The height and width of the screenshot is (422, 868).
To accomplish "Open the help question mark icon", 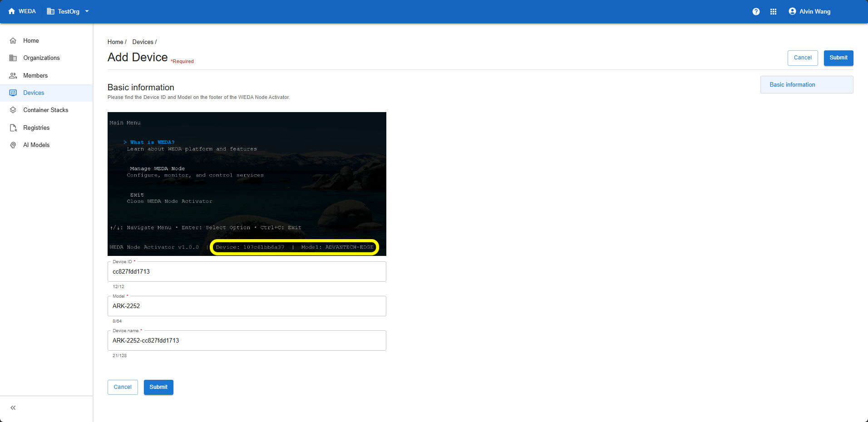I will (756, 11).
